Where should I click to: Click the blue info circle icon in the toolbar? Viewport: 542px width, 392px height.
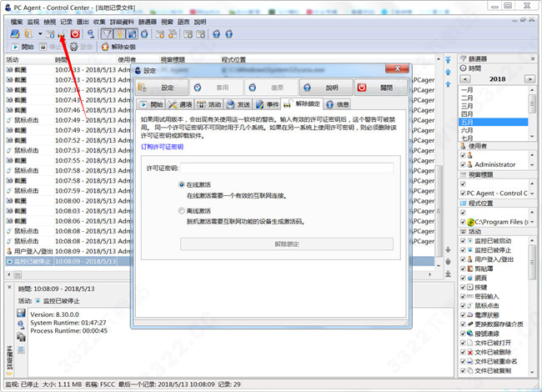(228, 34)
